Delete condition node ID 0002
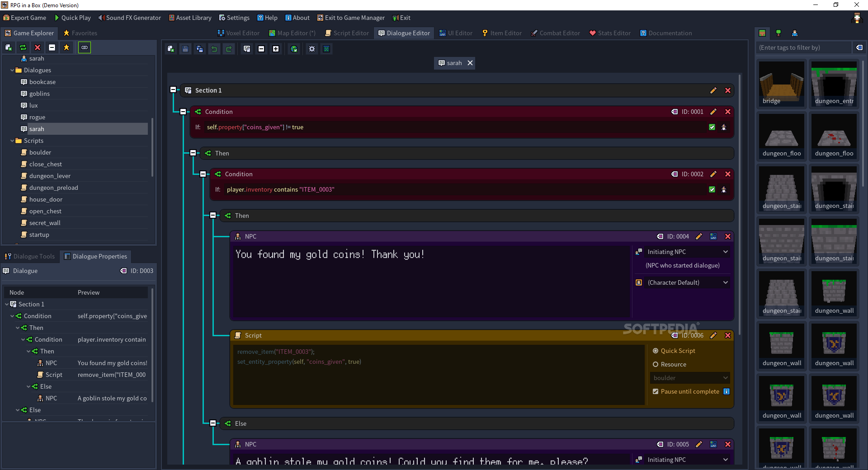Screen dimensions: 868x470 (x=728, y=174)
